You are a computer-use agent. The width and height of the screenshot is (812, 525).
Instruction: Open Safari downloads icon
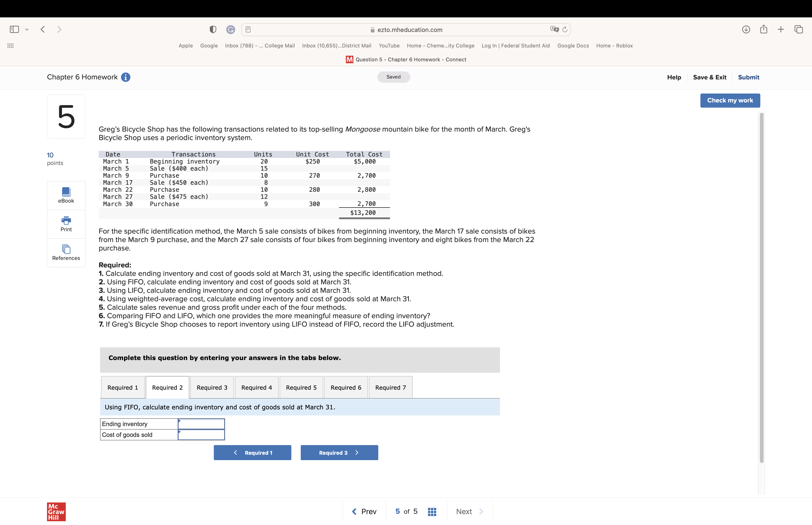746,30
